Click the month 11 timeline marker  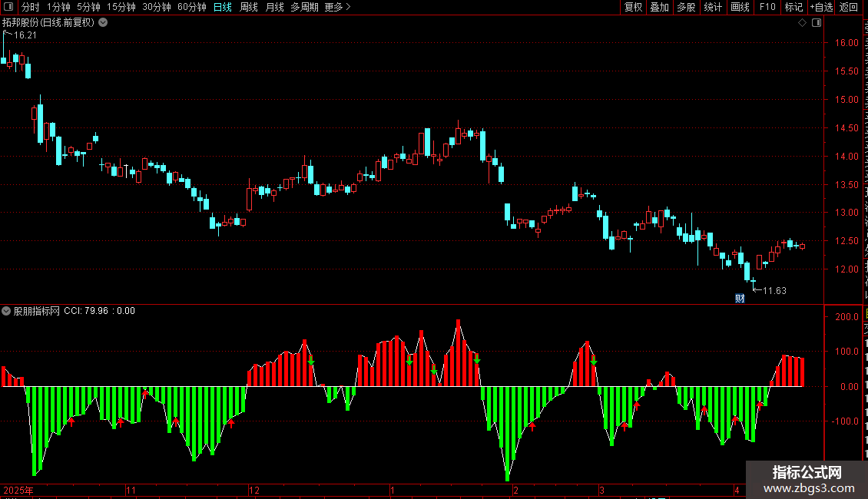click(131, 490)
